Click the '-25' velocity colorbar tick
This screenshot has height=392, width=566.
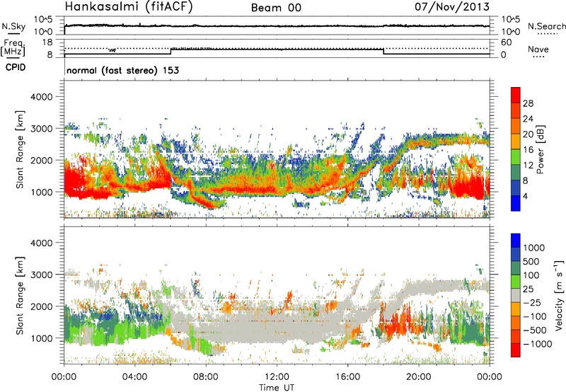pos(532,302)
